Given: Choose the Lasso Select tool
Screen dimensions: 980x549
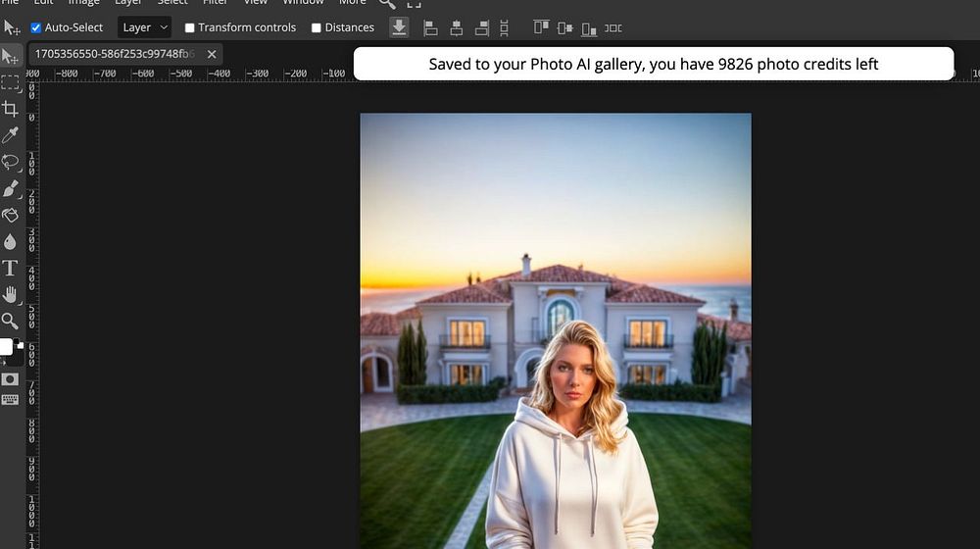Looking at the screenshot, I should (x=11, y=162).
